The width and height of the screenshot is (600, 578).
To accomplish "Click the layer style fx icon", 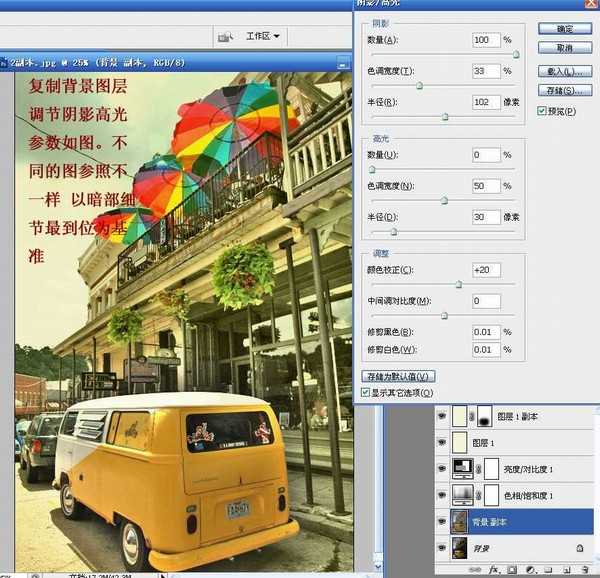I will (x=492, y=571).
